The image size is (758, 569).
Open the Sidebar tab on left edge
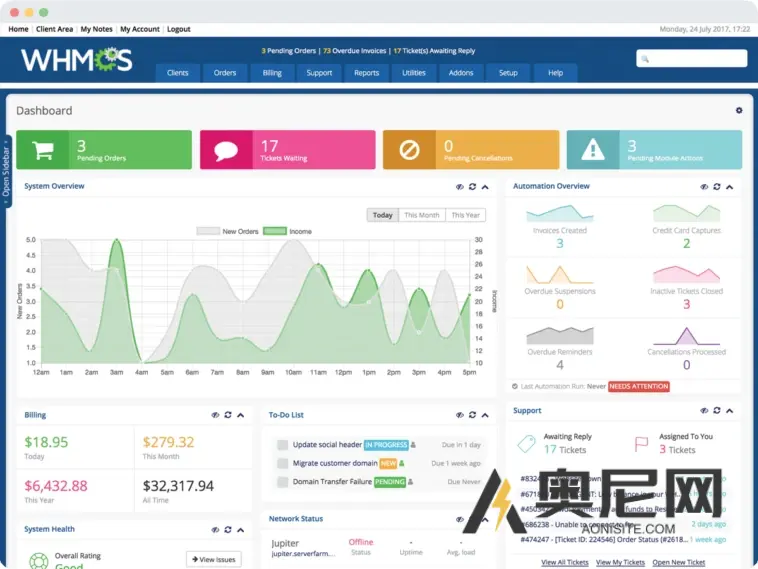pyautogui.click(x=6, y=171)
